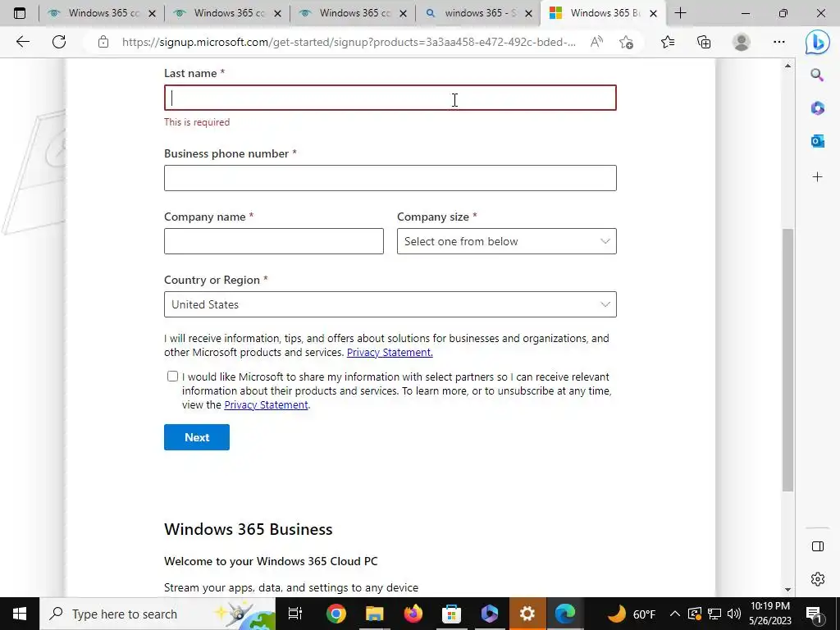Select the Windows 365 Business tab
This screenshot has width=840, height=630.
click(603, 13)
